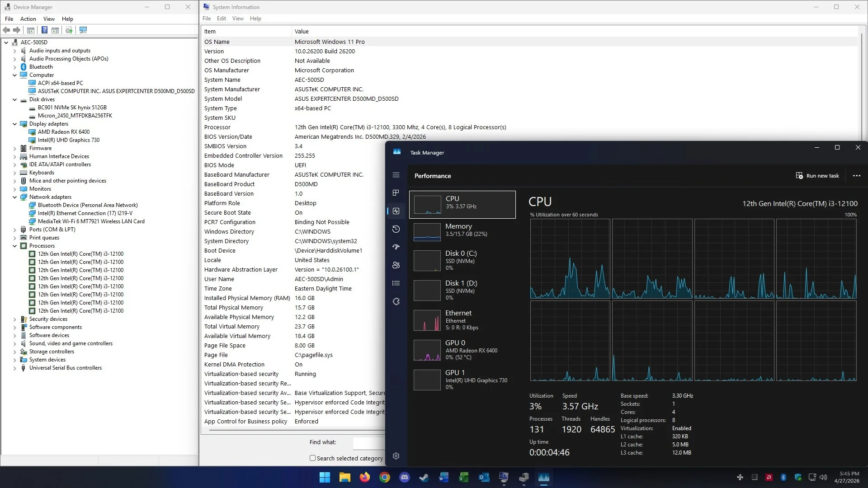Select Intel(R) Ethernet Connection (17) I219-V
Screen dimensions: 868x488
(x=85, y=213)
